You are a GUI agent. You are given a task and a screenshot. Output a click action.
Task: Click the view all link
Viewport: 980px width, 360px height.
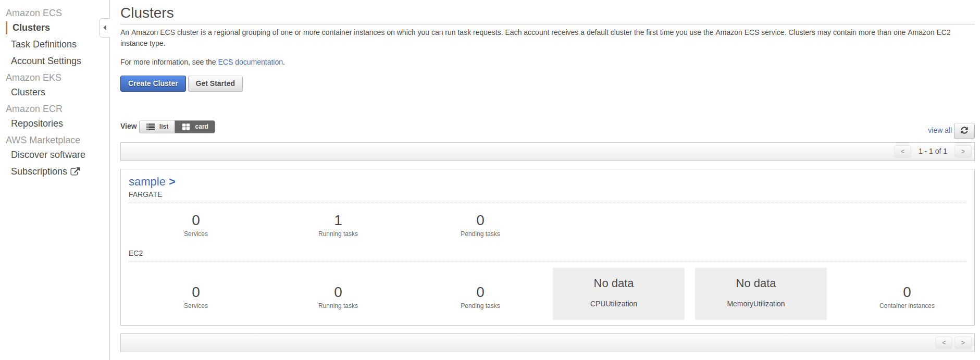click(939, 130)
